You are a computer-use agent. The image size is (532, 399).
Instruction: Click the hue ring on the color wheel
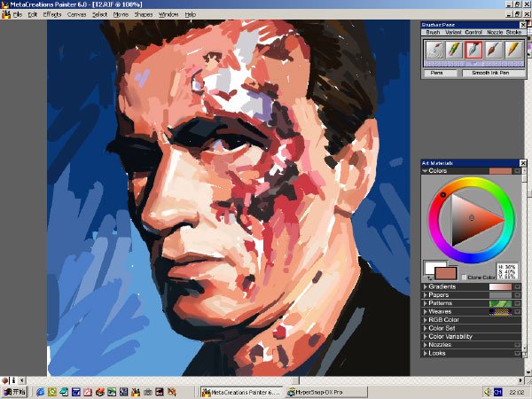click(x=472, y=182)
